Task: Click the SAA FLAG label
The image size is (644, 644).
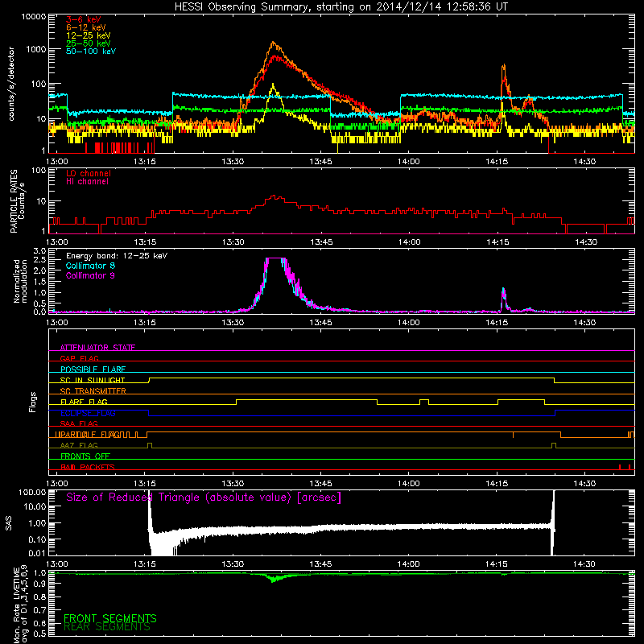Action: [x=79, y=423]
